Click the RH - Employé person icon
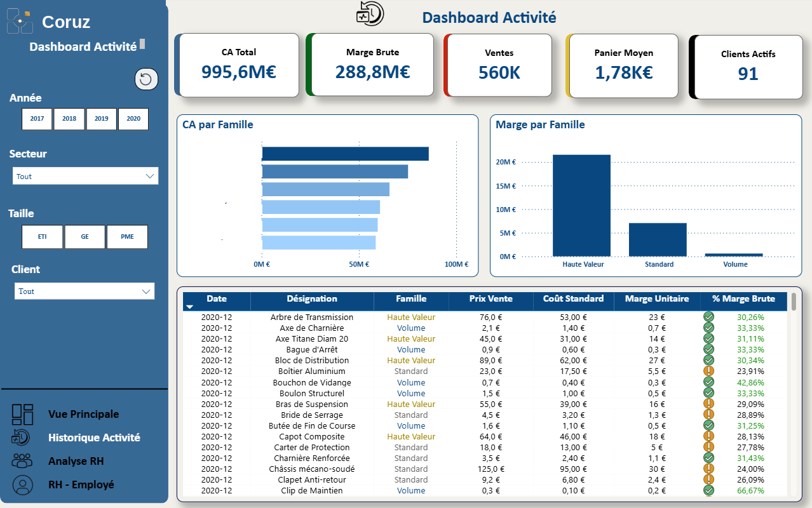 coord(22,485)
